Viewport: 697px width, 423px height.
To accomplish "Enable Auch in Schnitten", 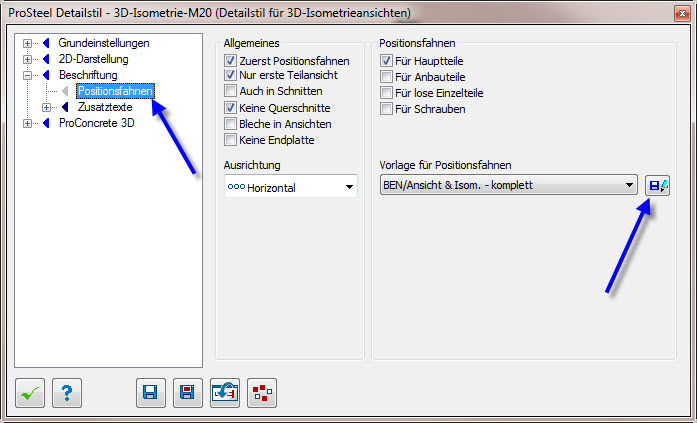I will (x=230, y=91).
